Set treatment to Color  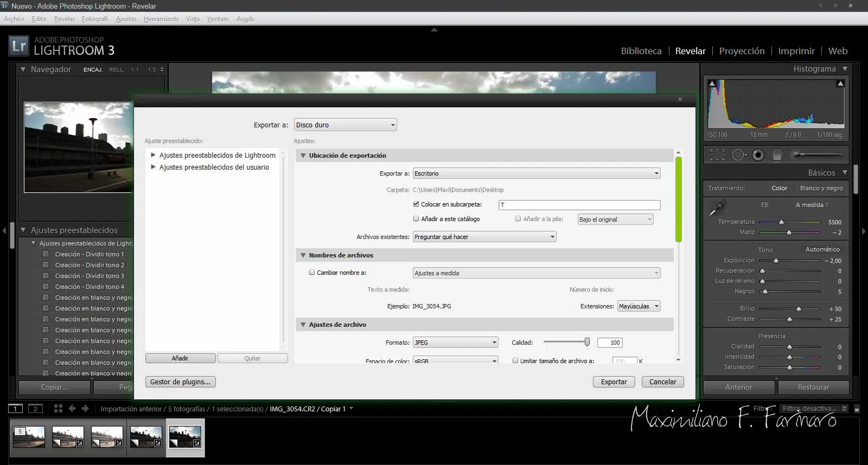pyautogui.click(x=780, y=188)
